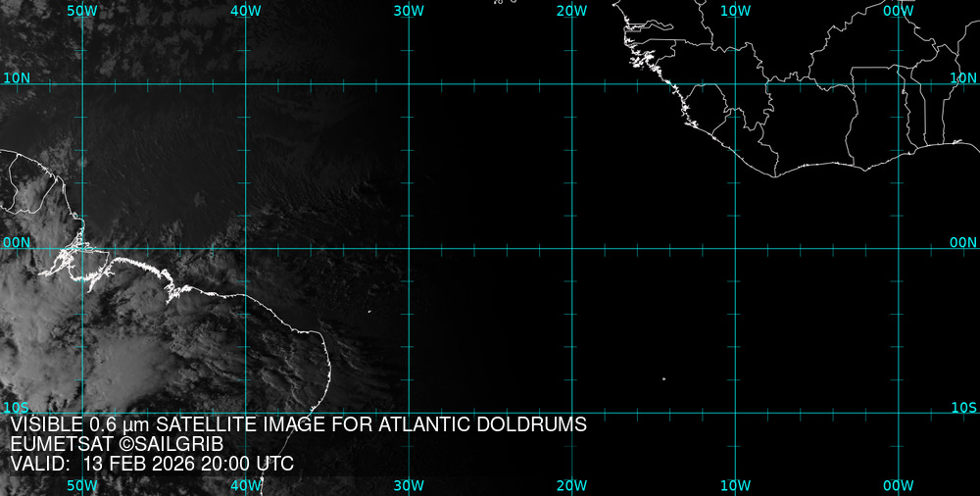Click the VALID 13 FEB 2026 timestamp
This screenshot has height=496, width=980.
click(152, 464)
